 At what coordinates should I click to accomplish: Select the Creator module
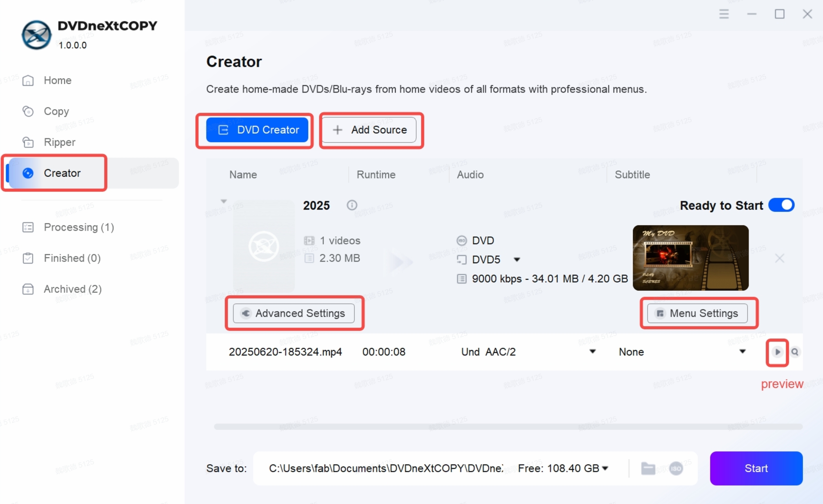pos(93,173)
